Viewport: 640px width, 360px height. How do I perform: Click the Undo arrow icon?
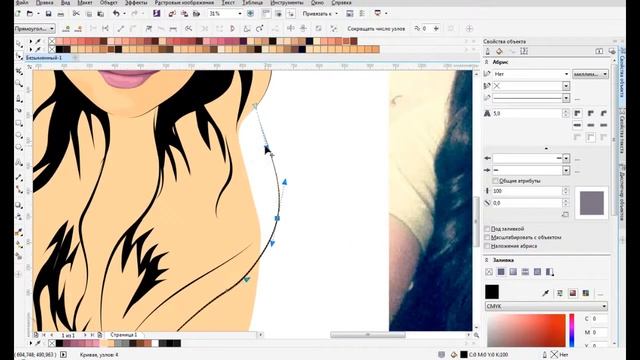click(116, 13)
